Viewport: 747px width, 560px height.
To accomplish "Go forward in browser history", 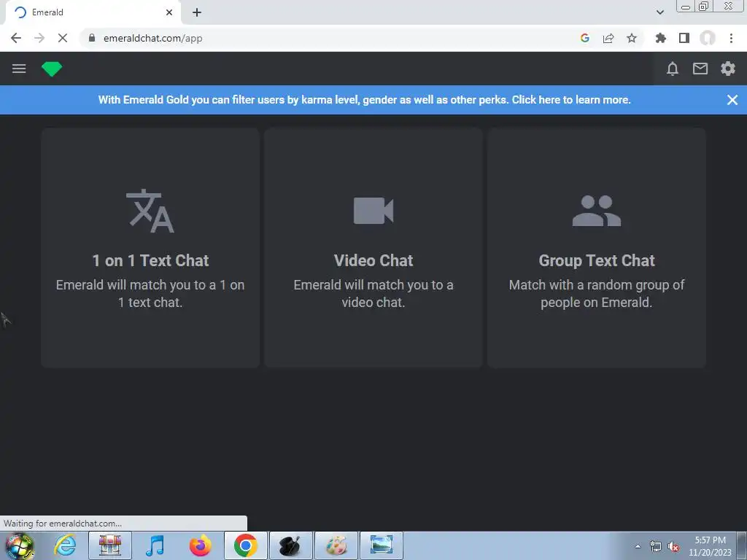I will pos(39,38).
